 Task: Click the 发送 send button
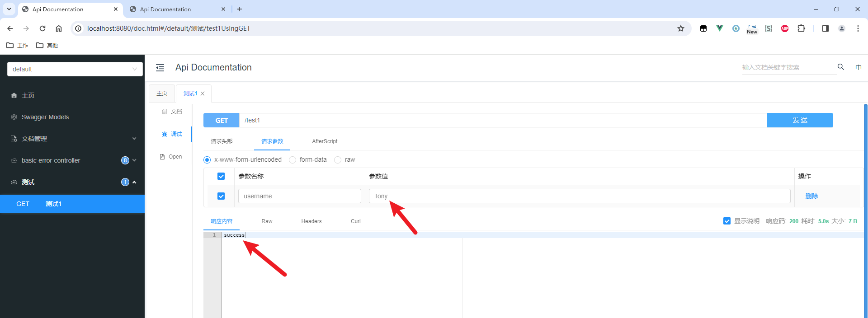(800, 120)
